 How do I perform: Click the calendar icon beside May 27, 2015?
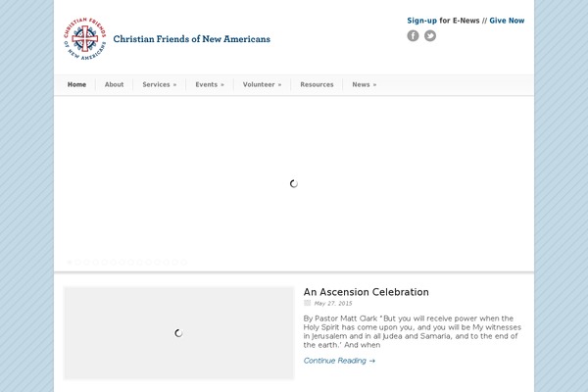click(x=307, y=303)
